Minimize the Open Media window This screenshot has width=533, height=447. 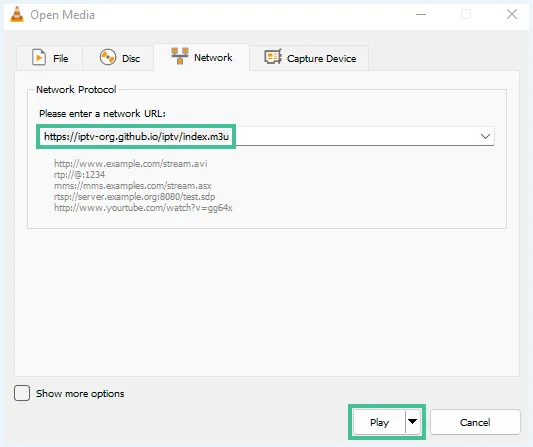pos(421,14)
